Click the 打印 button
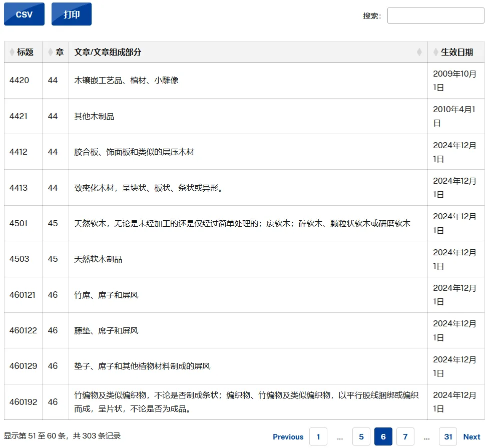The height and width of the screenshot is (448, 487). (72, 14)
